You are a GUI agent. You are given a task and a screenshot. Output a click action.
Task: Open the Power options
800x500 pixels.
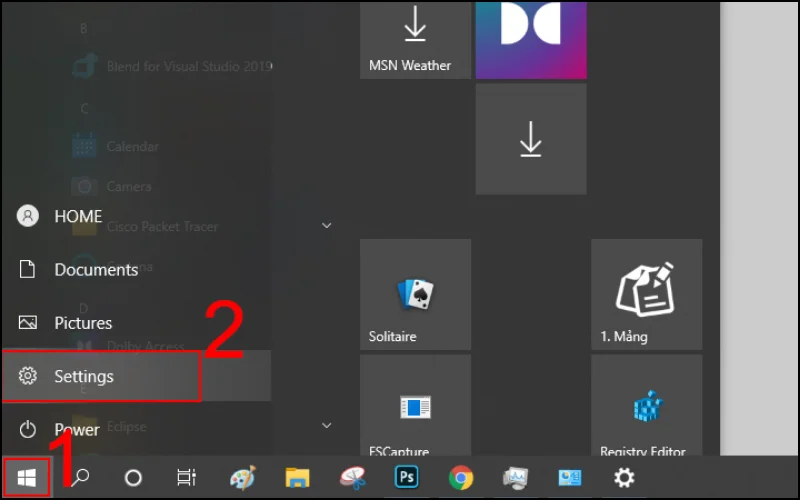point(136,430)
